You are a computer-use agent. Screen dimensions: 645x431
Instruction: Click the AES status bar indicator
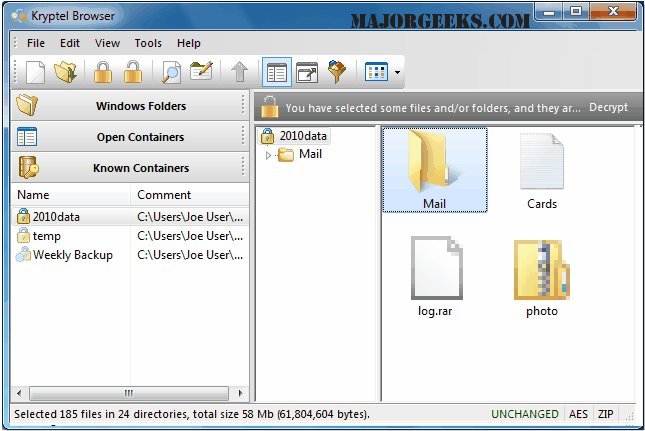click(578, 414)
